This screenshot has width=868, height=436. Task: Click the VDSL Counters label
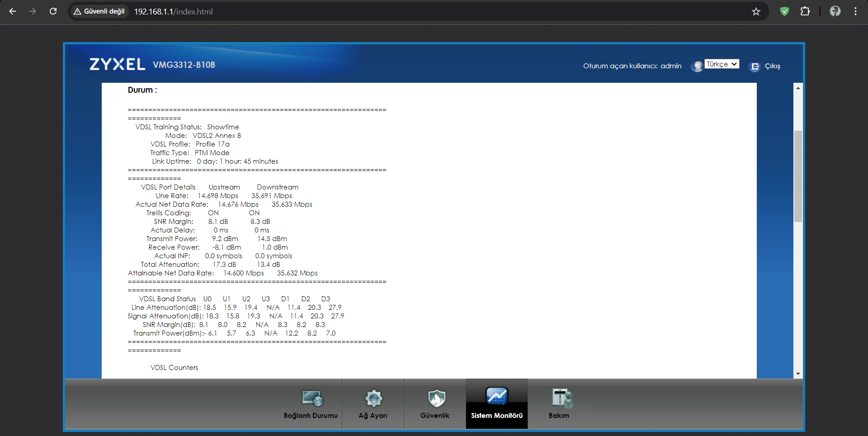[x=174, y=368]
